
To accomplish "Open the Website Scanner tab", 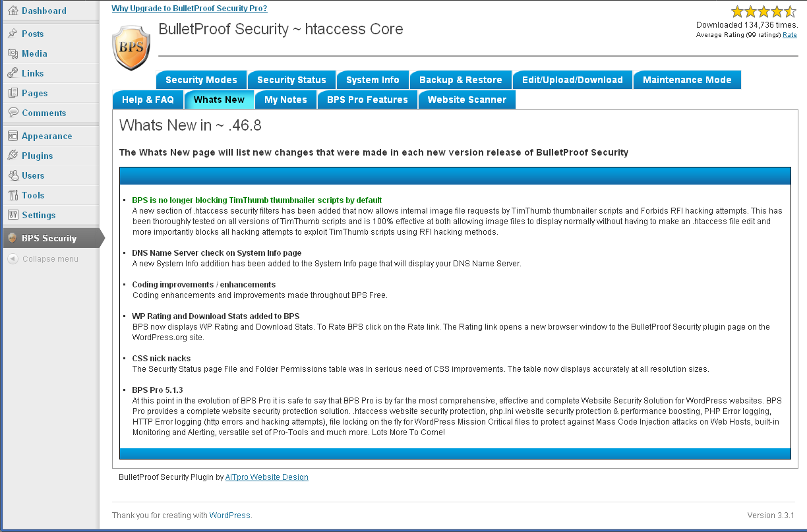I will (467, 100).
